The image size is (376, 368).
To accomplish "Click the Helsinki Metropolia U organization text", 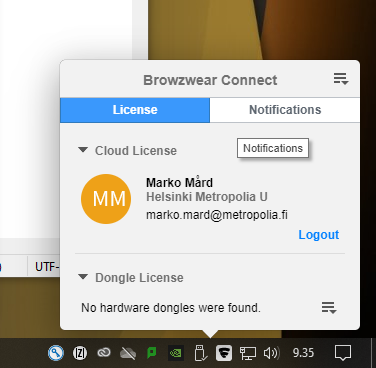I will (x=207, y=197).
